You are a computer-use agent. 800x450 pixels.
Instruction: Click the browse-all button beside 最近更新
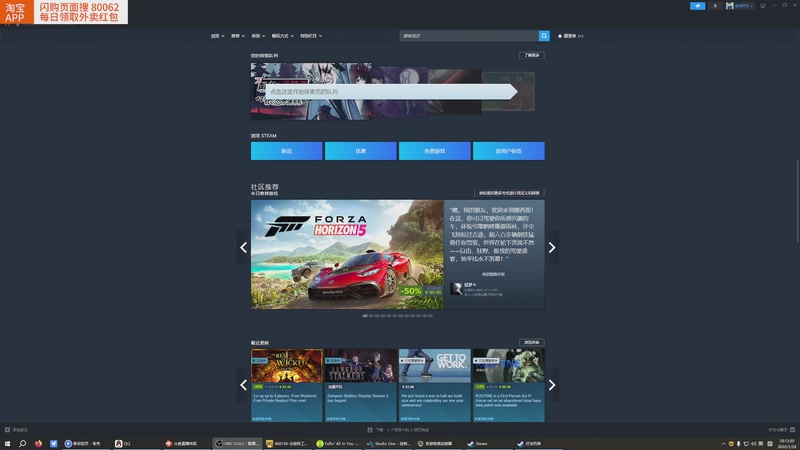[x=532, y=342]
